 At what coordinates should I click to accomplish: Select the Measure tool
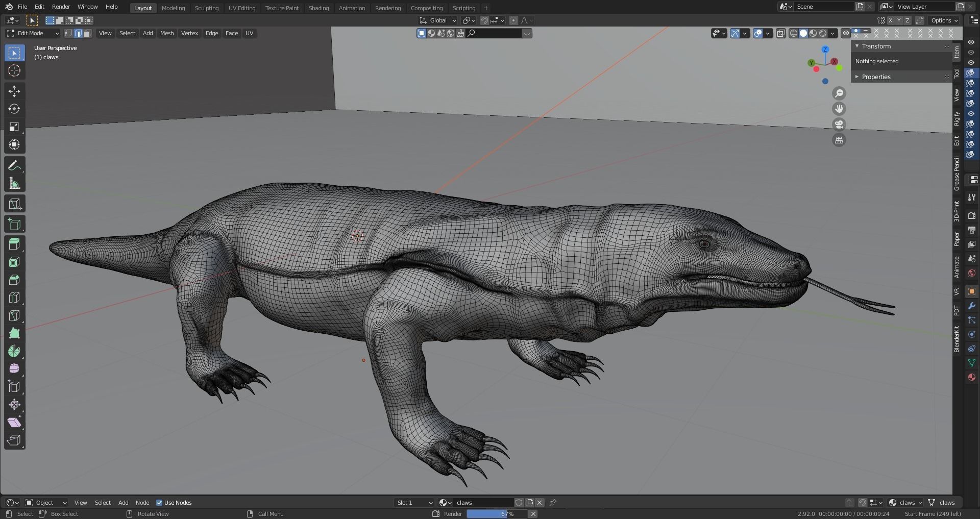(x=14, y=184)
